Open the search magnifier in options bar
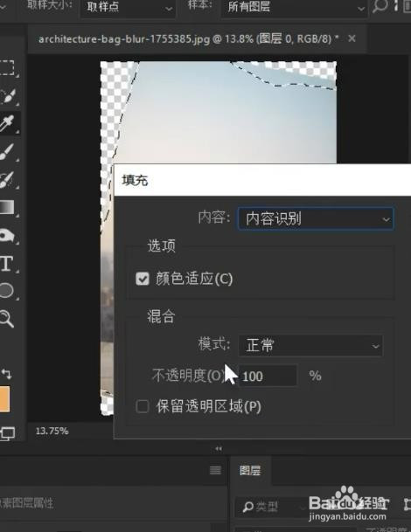Image resolution: width=411 pixels, height=532 pixels. 380,6
